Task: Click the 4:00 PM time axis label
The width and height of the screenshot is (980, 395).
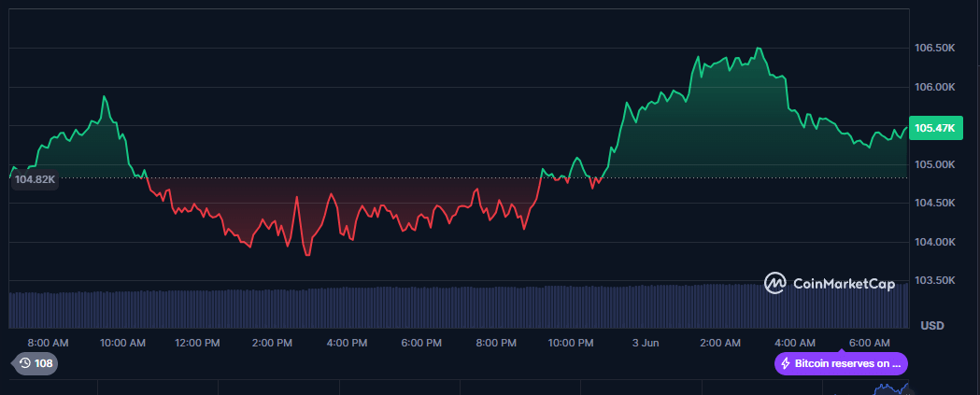Action: click(x=347, y=343)
